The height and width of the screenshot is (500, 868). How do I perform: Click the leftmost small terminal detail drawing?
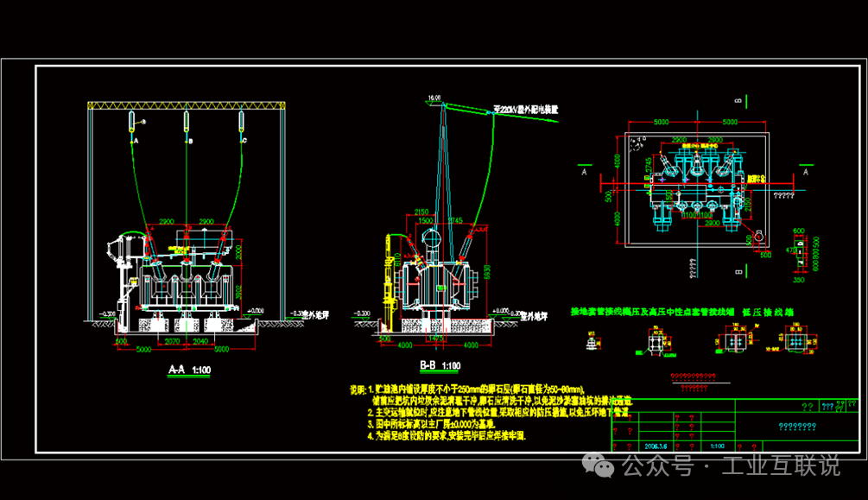pos(592,342)
